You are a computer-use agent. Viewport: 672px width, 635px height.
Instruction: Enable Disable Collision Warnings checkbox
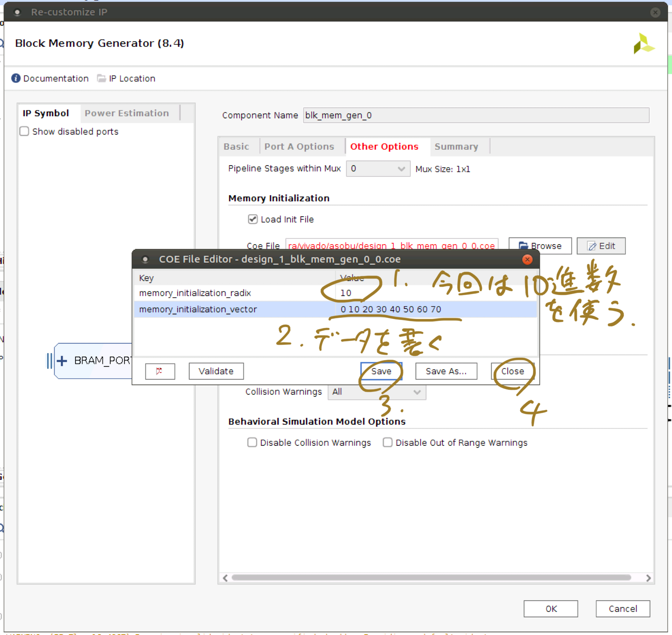tap(252, 442)
